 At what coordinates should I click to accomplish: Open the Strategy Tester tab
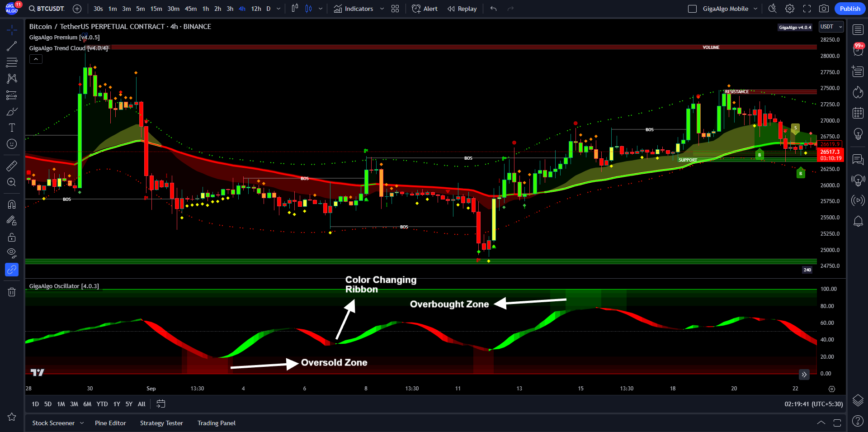click(x=161, y=423)
